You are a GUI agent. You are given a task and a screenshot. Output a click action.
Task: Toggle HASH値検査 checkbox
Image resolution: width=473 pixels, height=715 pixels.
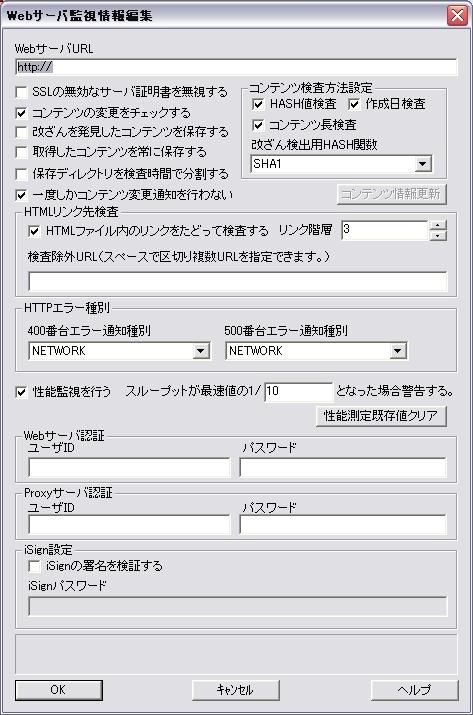(258, 104)
